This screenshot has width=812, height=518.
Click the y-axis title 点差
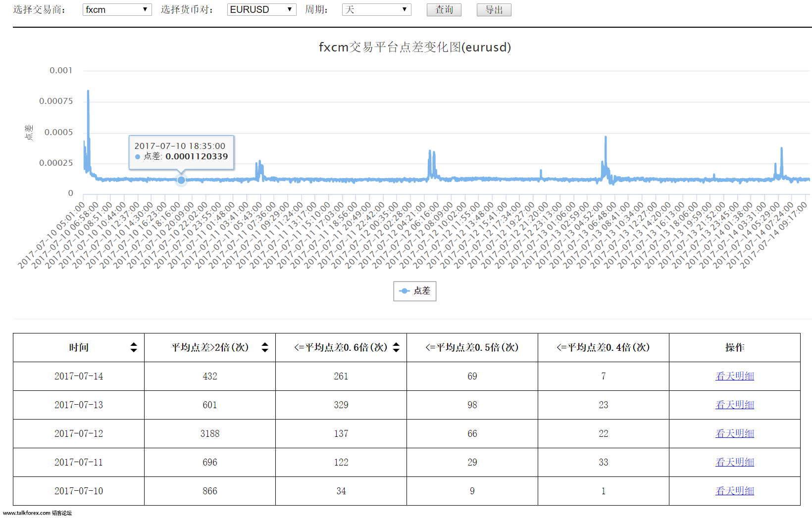(29, 133)
